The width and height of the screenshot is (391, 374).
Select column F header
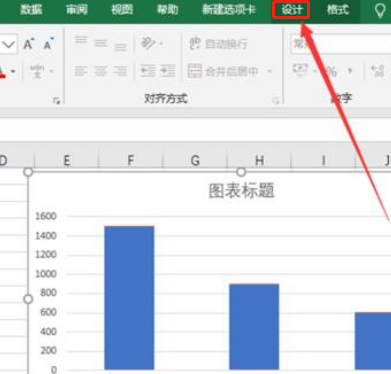131,161
